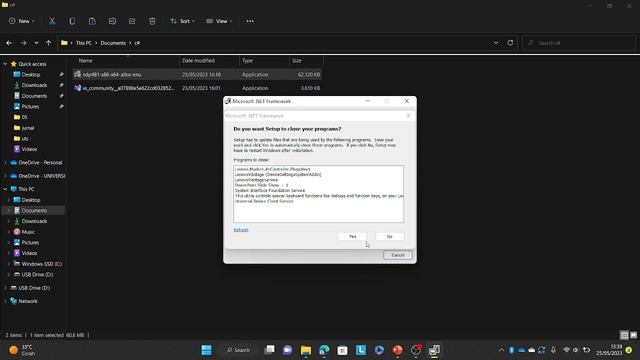This screenshot has height=360, width=640.
Task: Click the Copy icon in Explorer toolbar
Action: (72, 21)
